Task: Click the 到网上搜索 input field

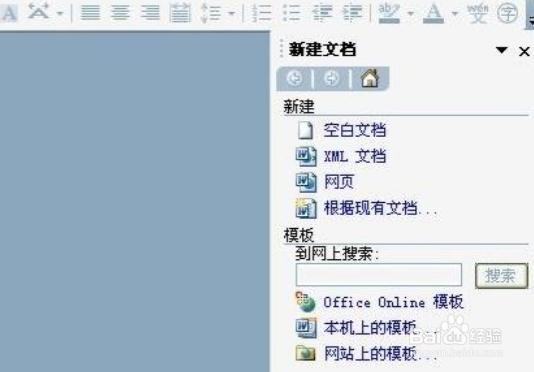Action: pyautogui.click(x=379, y=275)
